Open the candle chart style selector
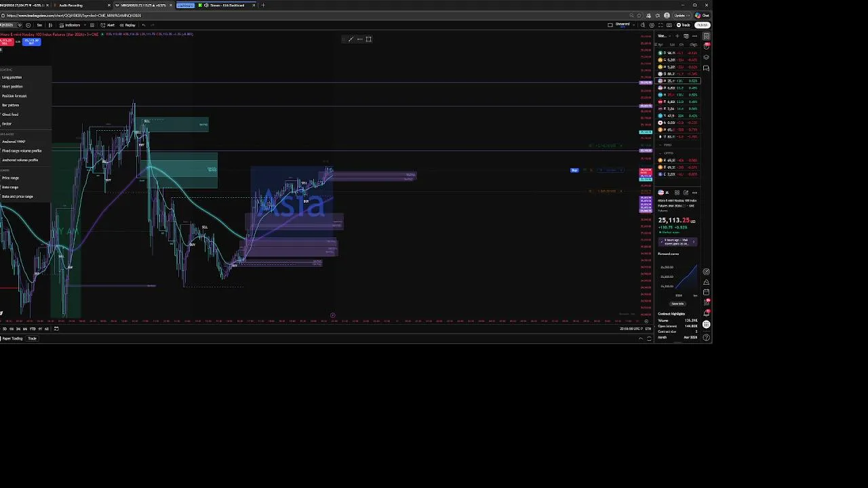Screen dimensions: 868x488 point(50,25)
